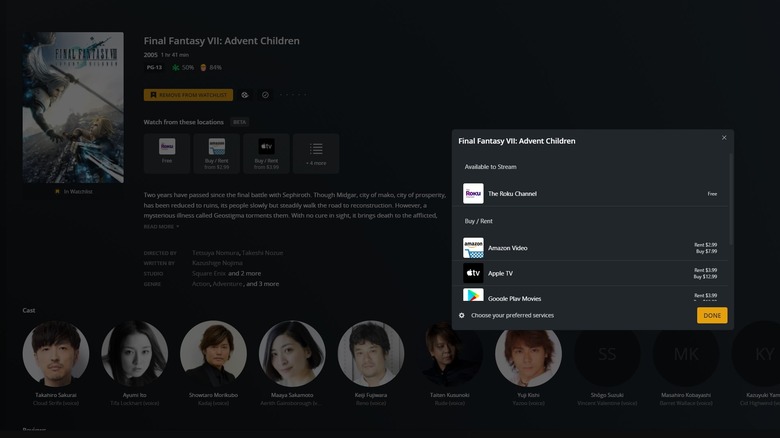780x438 pixels.
Task: Open preferred services via the gear icon
Action: (x=462, y=315)
